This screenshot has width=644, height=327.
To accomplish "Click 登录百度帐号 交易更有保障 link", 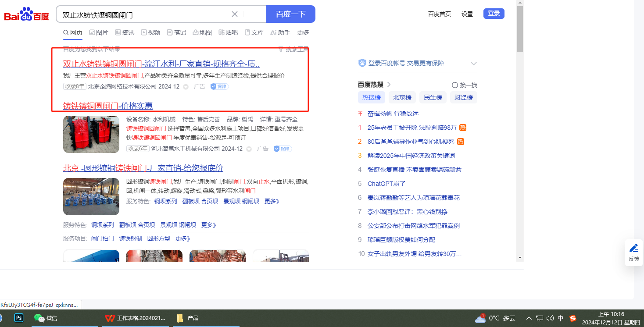I will [x=406, y=63].
